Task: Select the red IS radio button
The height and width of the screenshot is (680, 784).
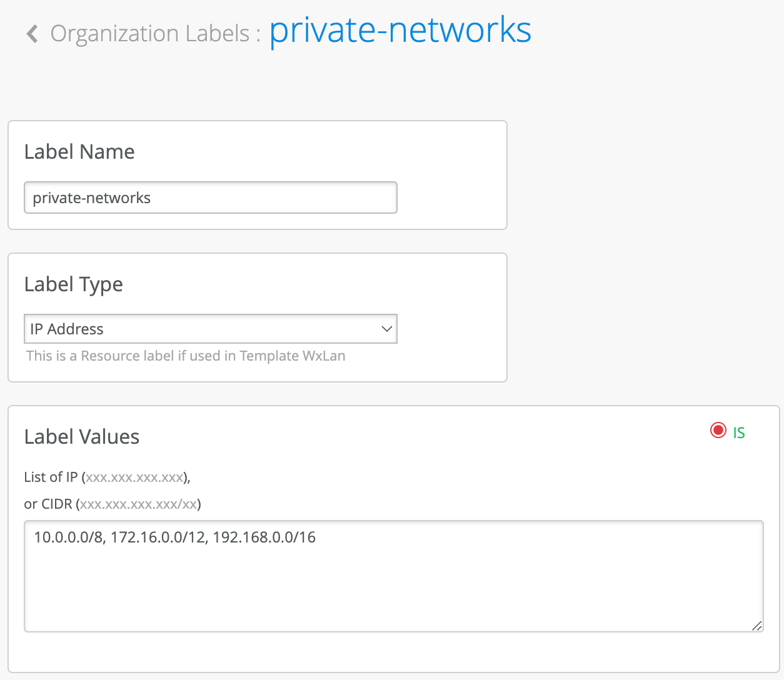Action: (x=718, y=431)
